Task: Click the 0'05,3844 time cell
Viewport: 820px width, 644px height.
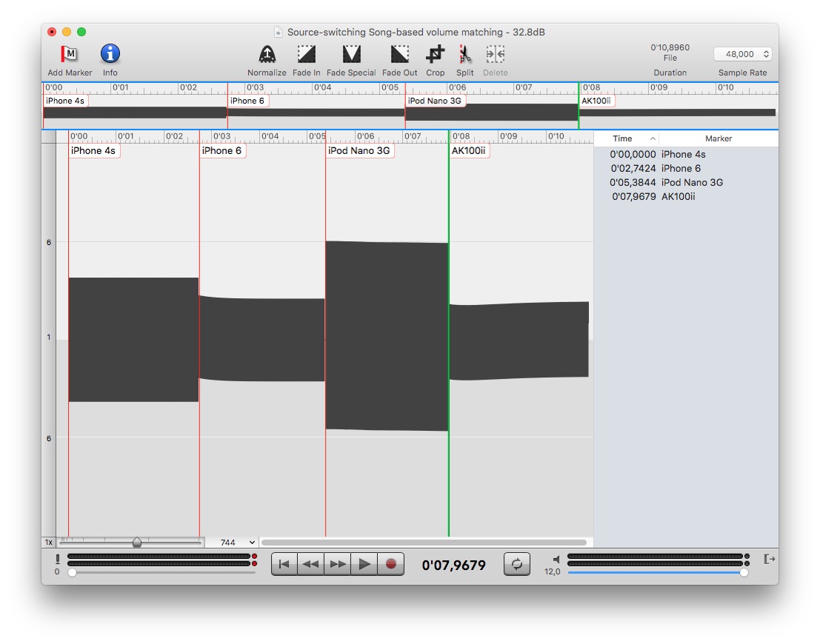Action: coord(633,182)
